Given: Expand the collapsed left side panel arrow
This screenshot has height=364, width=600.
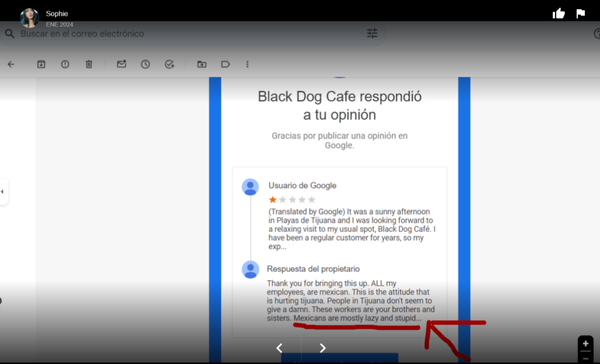Looking at the screenshot, I should point(3,191).
